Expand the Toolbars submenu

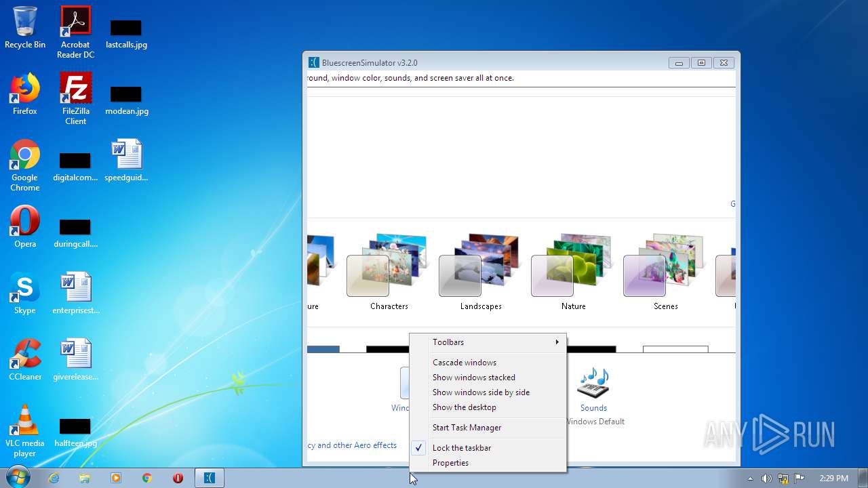(x=488, y=342)
